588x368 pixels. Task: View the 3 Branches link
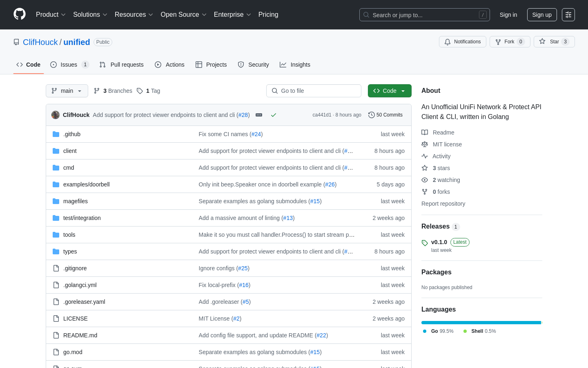[113, 91]
